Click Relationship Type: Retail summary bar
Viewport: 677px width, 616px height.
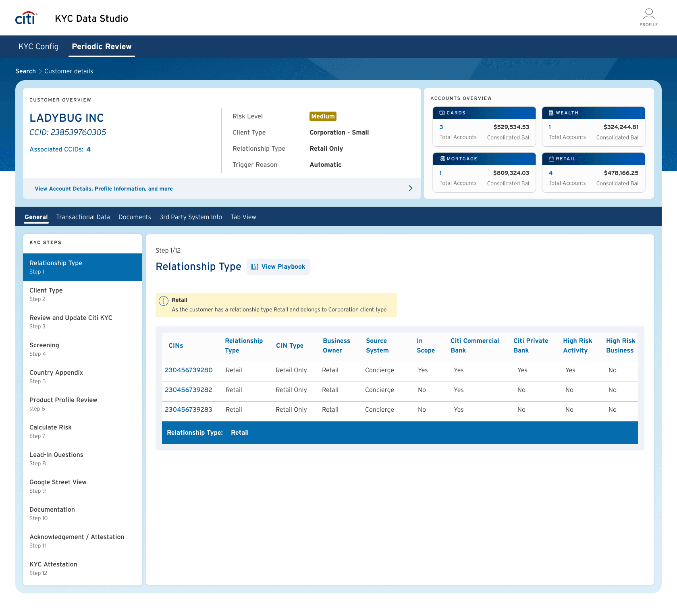point(400,433)
